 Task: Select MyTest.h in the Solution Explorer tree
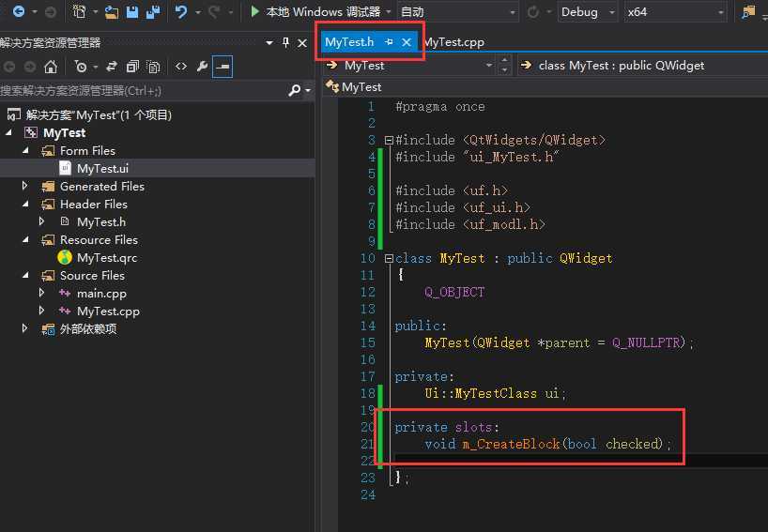pos(100,221)
